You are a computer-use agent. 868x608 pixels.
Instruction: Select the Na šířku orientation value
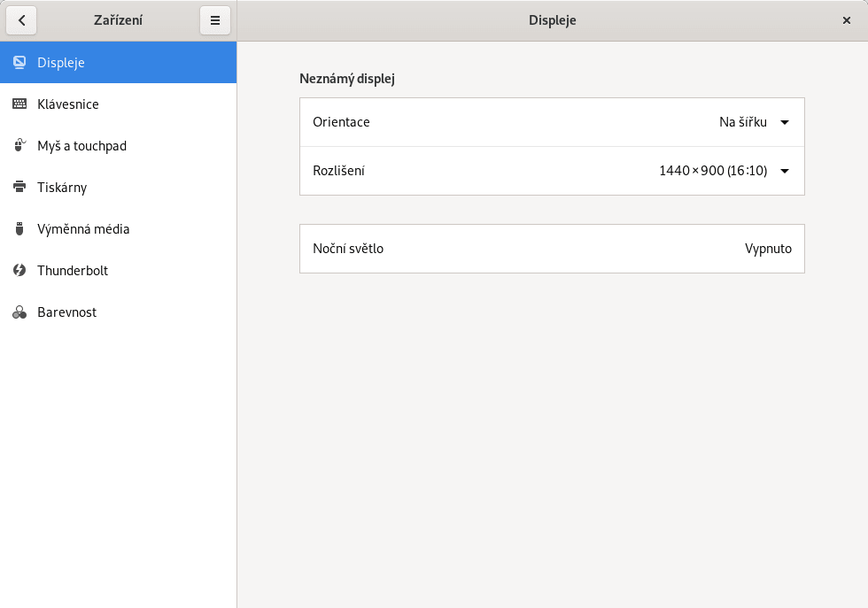(742, 122)
